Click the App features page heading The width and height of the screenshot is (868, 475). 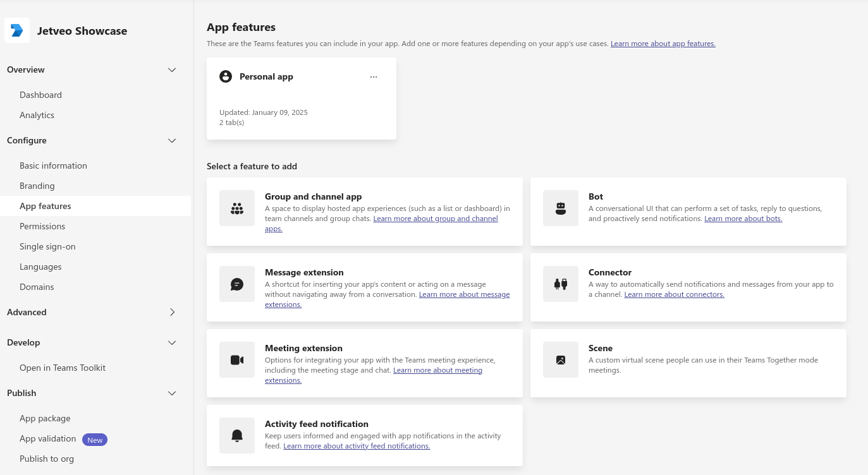(241, 27)
